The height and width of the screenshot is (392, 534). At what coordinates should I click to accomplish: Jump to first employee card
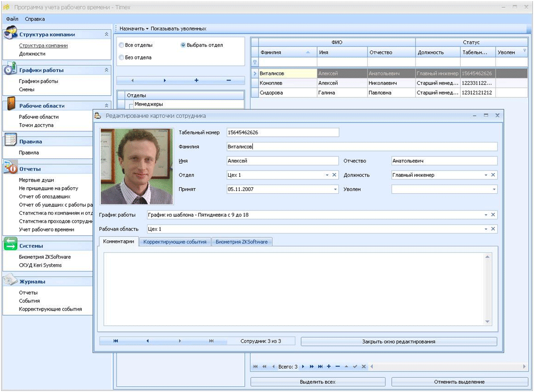[116, 341]
